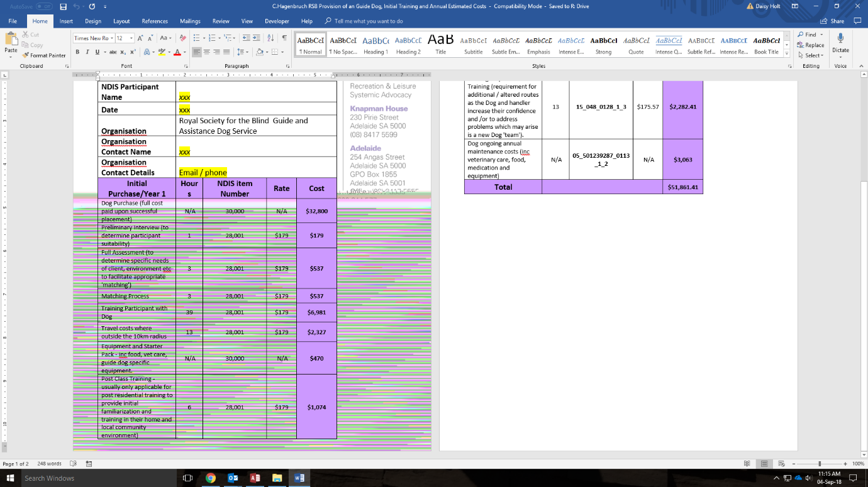Save the document from Quick Access
The image size is (868, 487).
[x=63, y=6]
